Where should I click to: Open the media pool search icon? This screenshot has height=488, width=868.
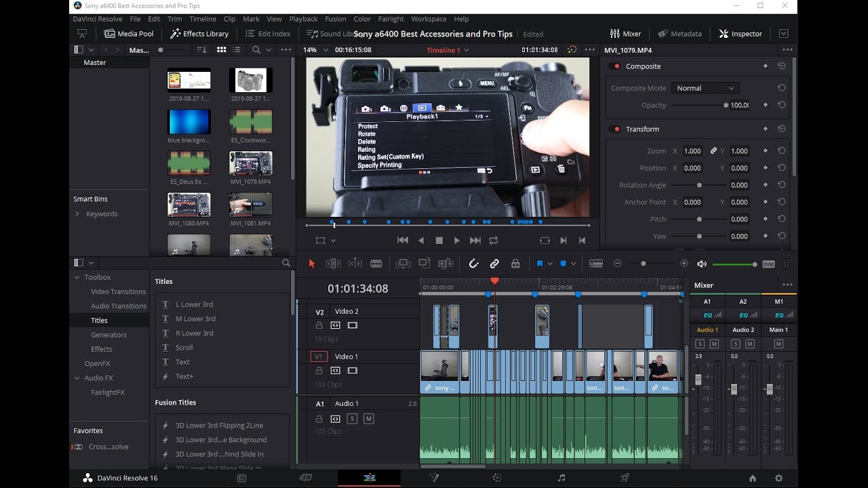[256, 50]
